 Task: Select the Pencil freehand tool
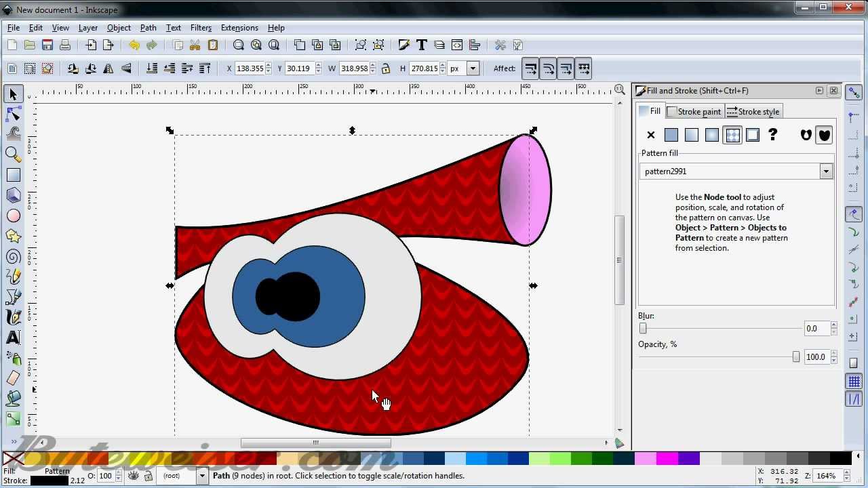(13, 277)
